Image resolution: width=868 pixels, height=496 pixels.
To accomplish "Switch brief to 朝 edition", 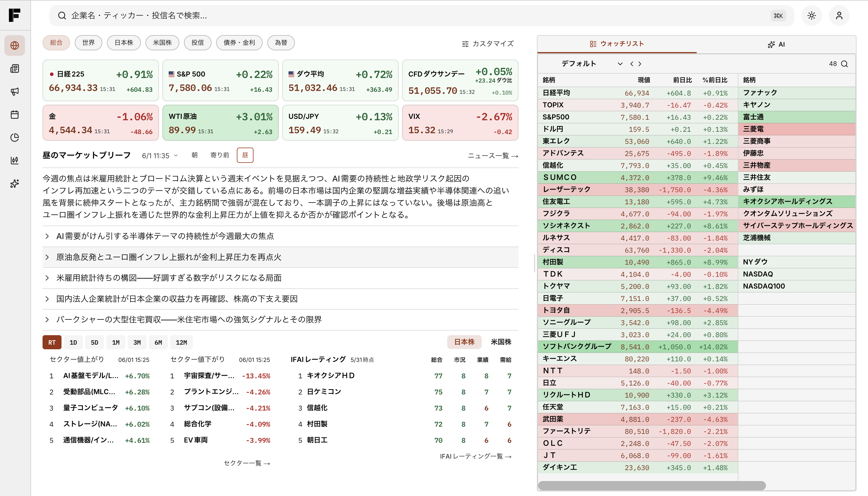I will (x=195, y=155).
